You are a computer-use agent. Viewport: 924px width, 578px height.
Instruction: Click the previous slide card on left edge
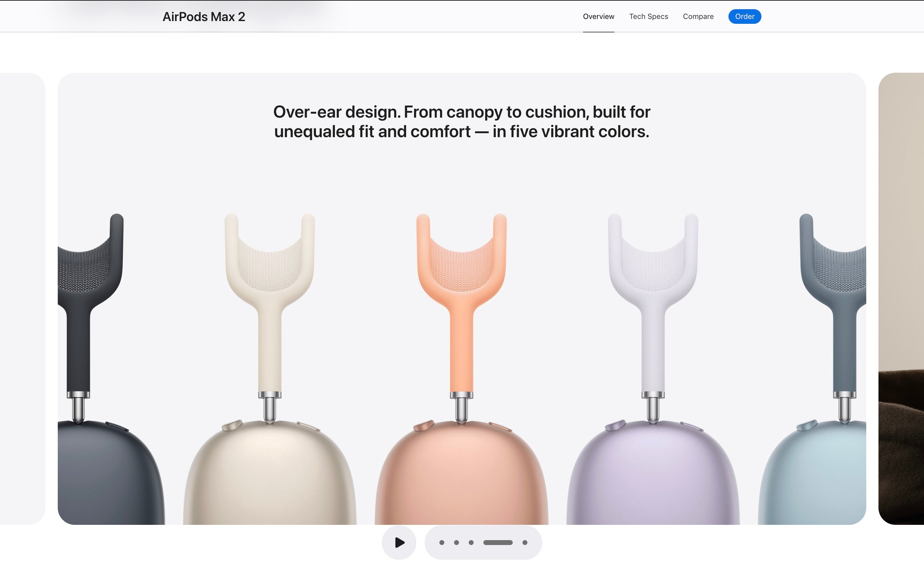(x=23, y=298)
